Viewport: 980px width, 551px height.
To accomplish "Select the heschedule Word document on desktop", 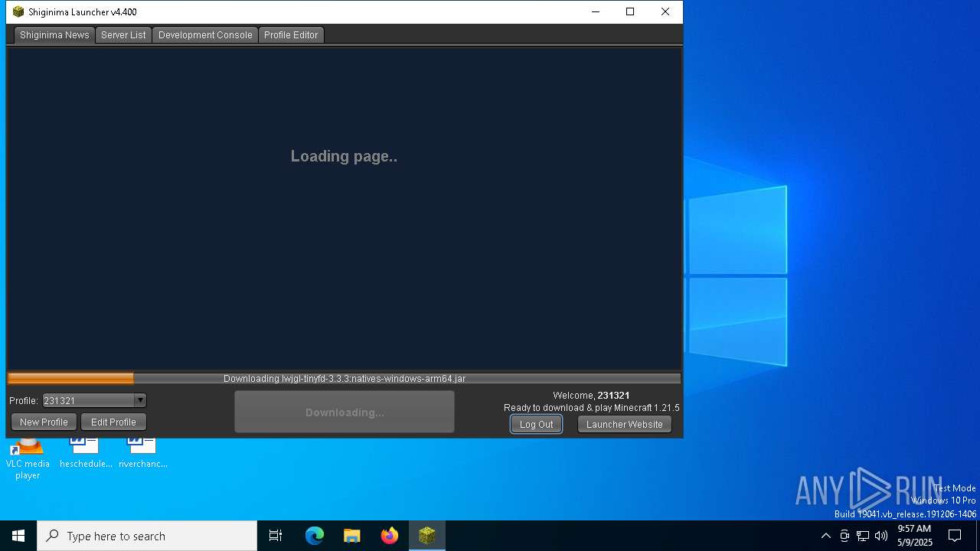I will click(x=86, y=453).
